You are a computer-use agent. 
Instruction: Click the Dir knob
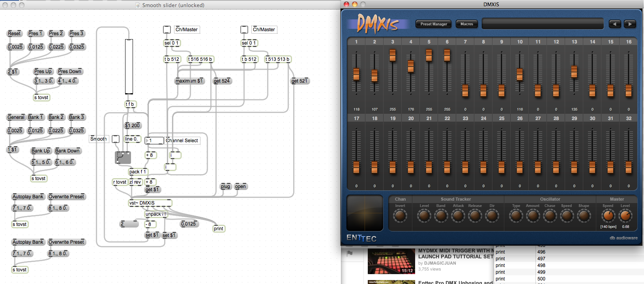pos(492,216)
